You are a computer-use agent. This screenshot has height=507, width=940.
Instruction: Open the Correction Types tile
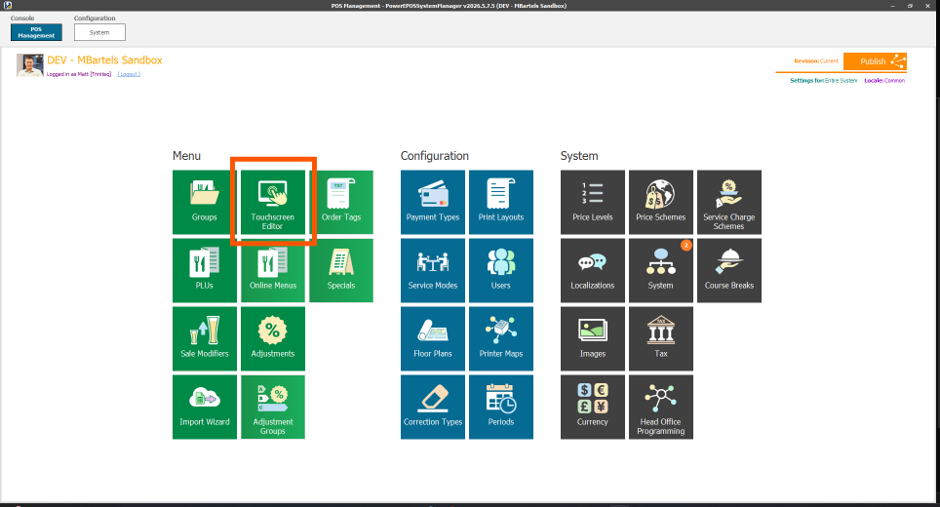click(x=433, y=407)
